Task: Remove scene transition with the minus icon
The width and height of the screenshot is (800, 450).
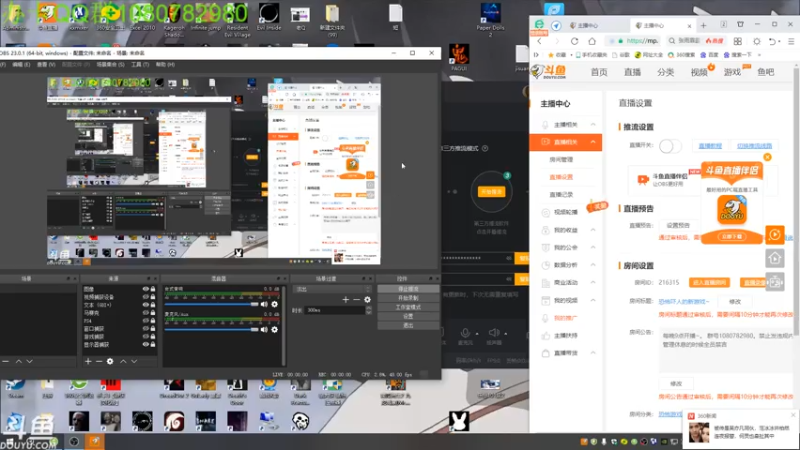Action: [x=357, y=299]
